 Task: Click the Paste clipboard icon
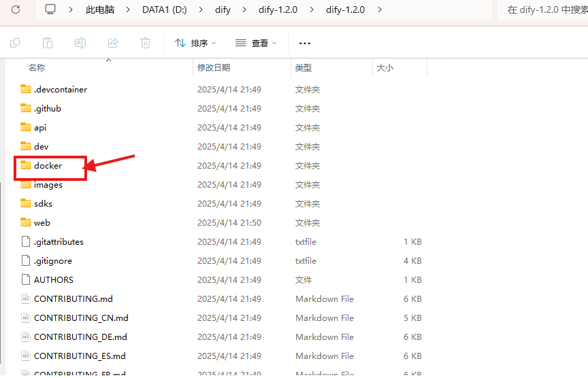point(48,43)
